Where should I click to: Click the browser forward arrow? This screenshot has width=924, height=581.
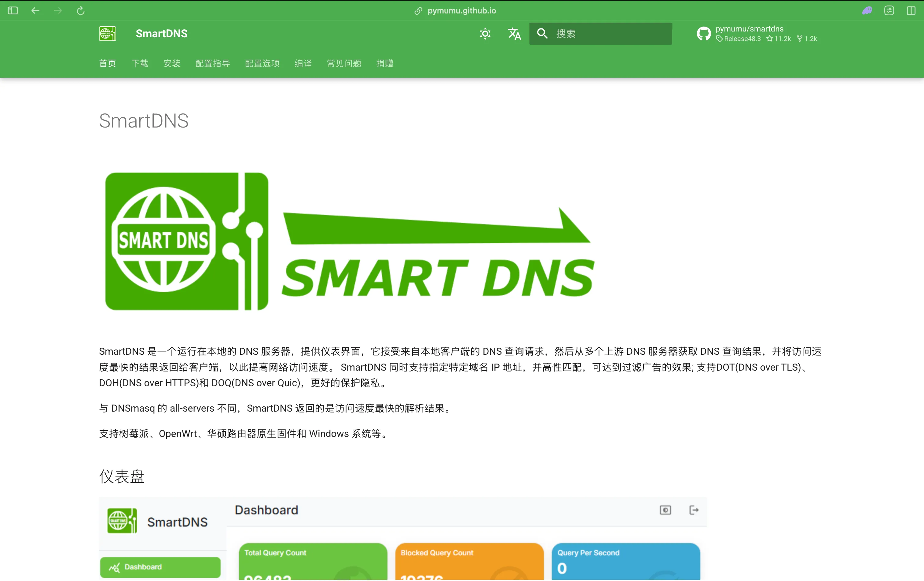pos(58,10)
